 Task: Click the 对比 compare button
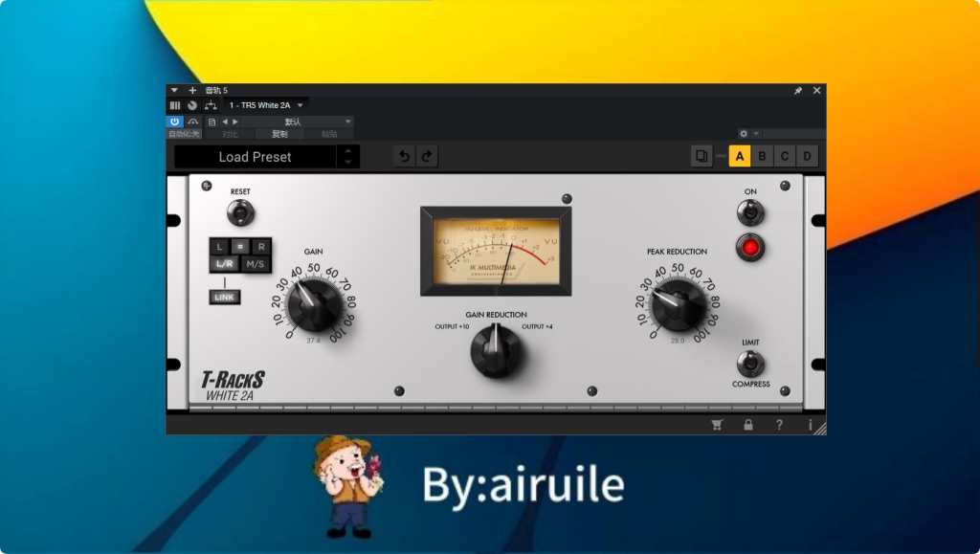point(230,134)
